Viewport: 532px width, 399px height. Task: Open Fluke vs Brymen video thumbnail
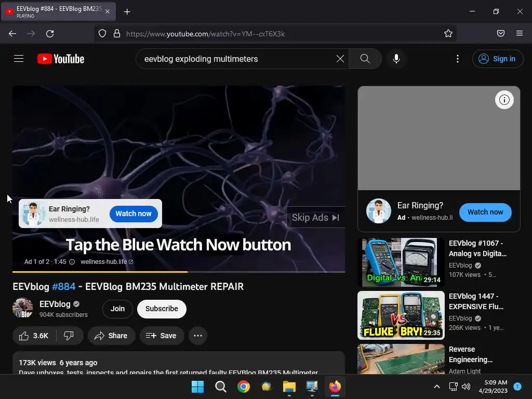click(x=401, y=315)
